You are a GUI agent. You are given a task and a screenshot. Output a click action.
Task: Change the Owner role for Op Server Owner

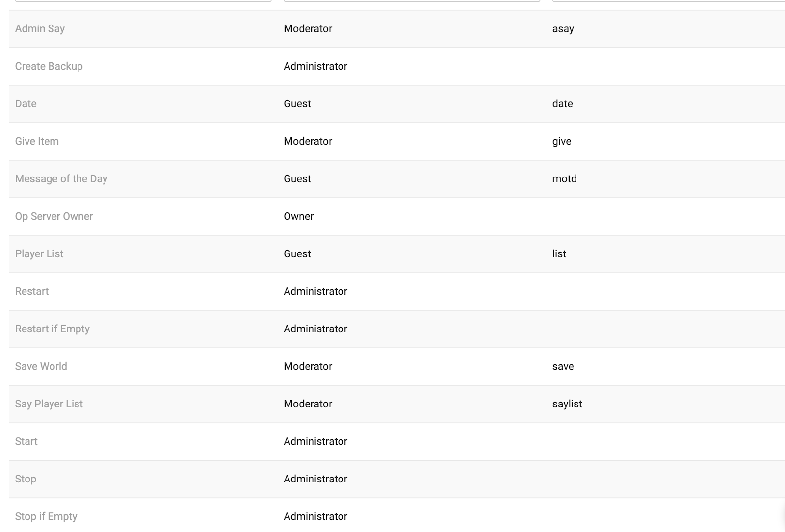[x=298, y=216]
